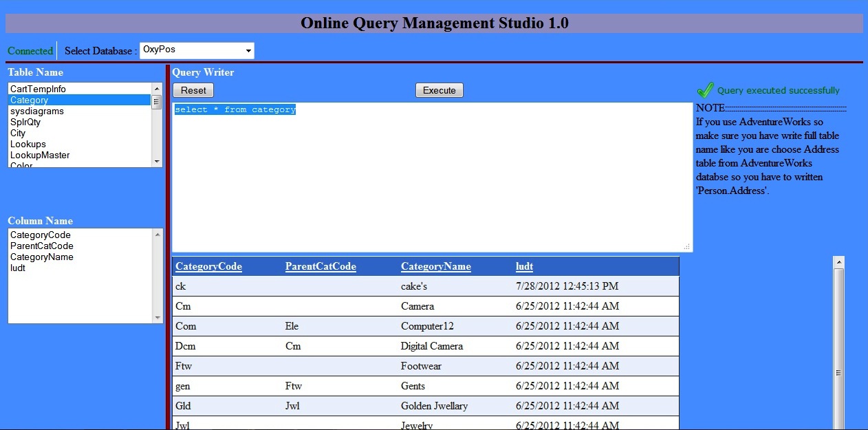Sort results by ParentCatCode column header
This screenshot has height=430, width=868.
pos(321,267)
